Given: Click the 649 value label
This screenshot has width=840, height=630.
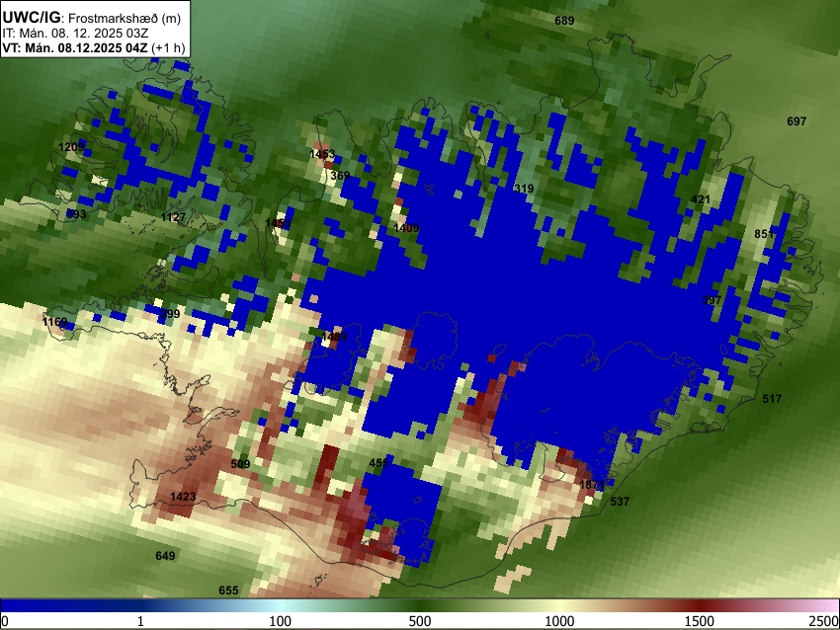Looking at the screenshot, I should 165,556.
